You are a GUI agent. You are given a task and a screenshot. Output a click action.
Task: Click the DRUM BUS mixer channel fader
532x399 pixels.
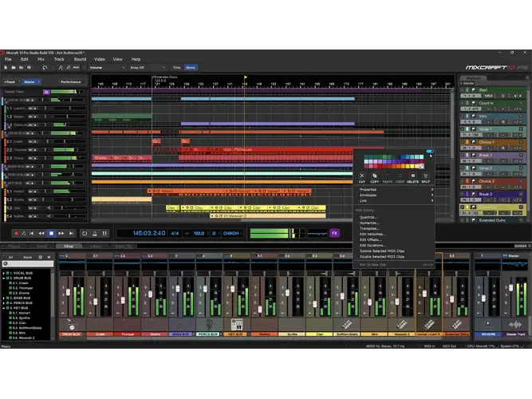68,292
